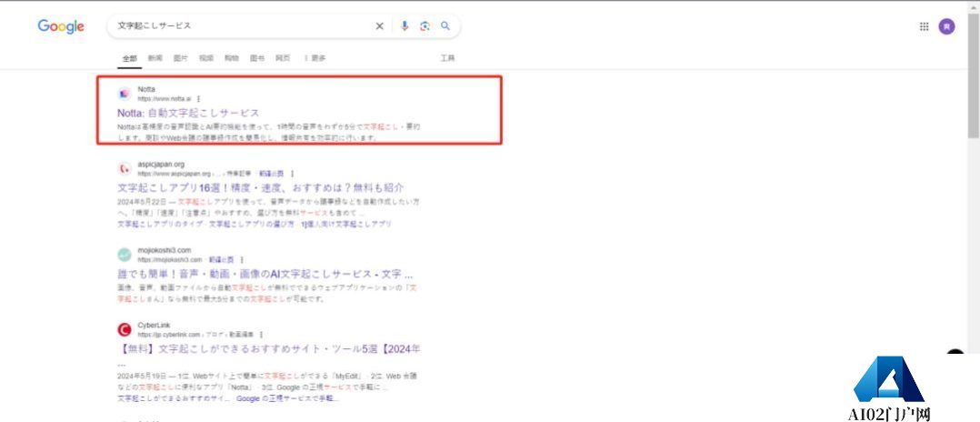Click the 'Google の正規サービスで手軽' sitelink
The width and height of the screenshot is (980, 422).
(x=288, y=398)
